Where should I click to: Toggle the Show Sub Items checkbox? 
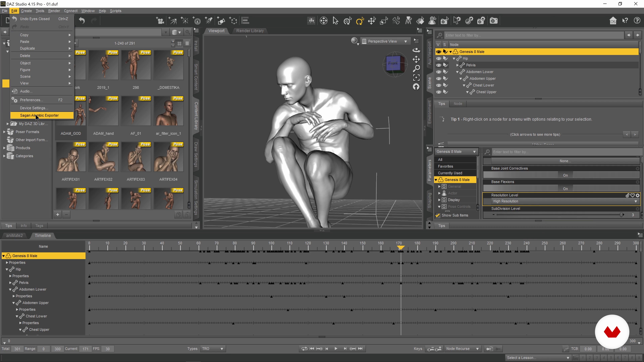(438, 215)
